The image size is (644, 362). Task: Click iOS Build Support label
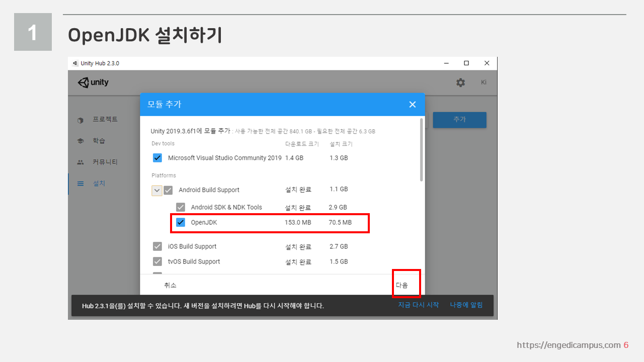[192, 246]
